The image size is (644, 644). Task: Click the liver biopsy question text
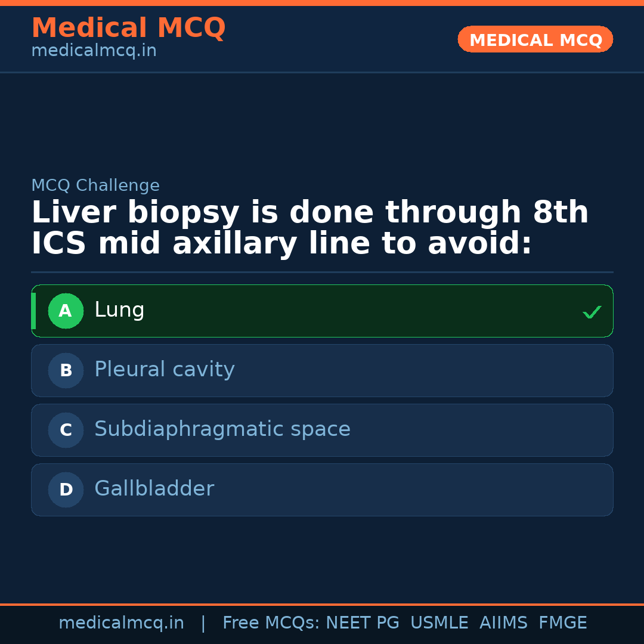coord(309,228)
